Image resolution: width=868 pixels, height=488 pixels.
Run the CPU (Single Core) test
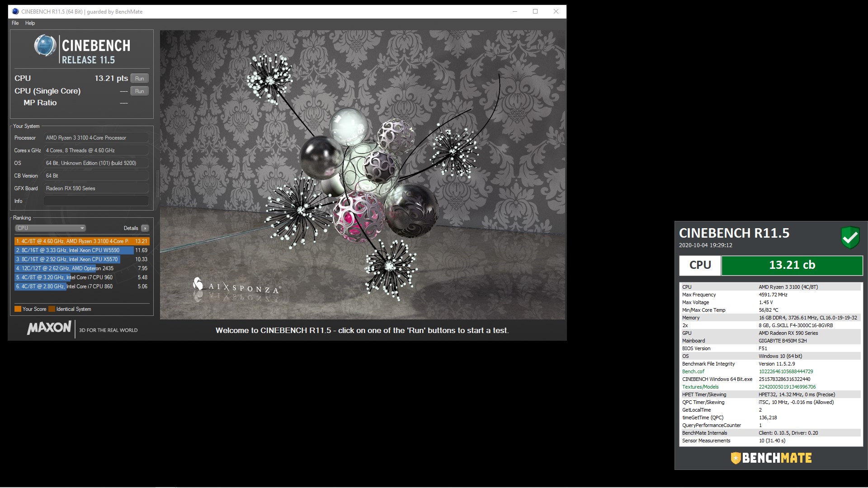point(140,91)
